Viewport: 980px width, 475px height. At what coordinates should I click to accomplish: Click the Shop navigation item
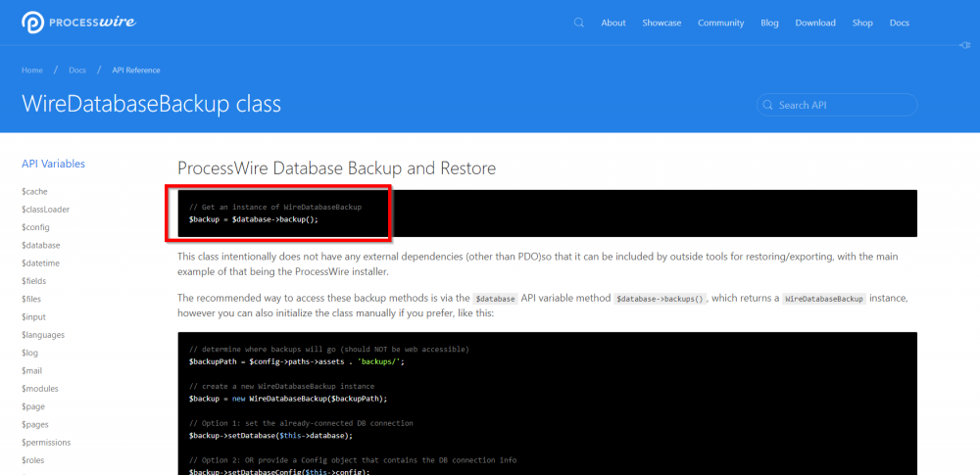(x=862, y=23)
